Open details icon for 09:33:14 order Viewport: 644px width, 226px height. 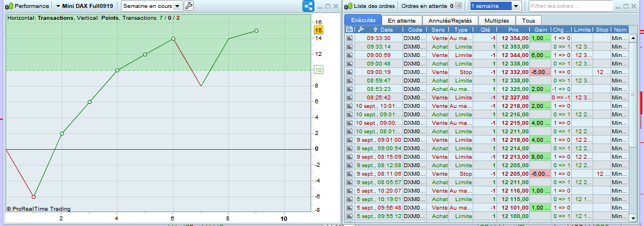[x=349, y=46]
